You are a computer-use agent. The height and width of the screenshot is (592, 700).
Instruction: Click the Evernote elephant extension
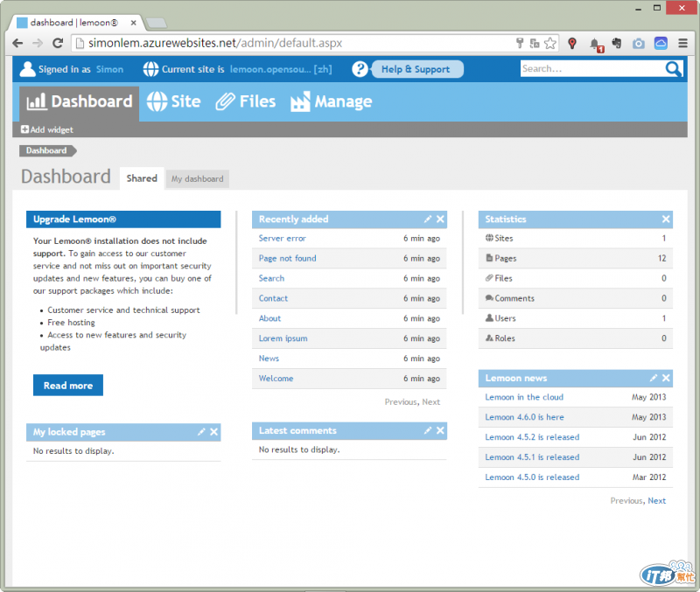(x=617, y=43)
